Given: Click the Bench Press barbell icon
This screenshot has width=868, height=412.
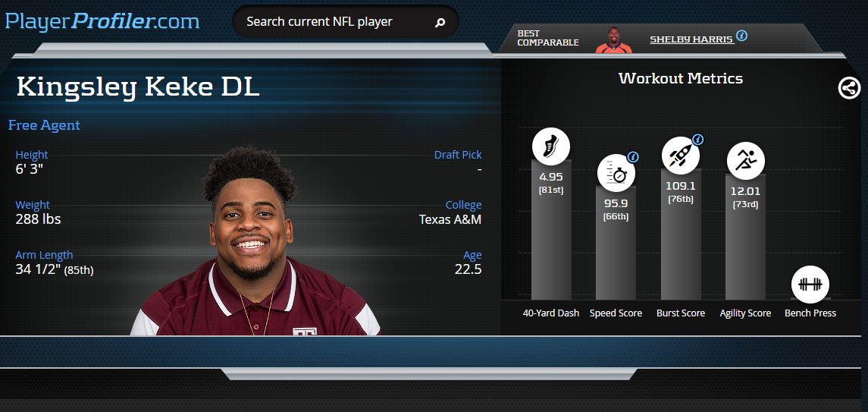Looking at the screenshot, I should point(810,285).
